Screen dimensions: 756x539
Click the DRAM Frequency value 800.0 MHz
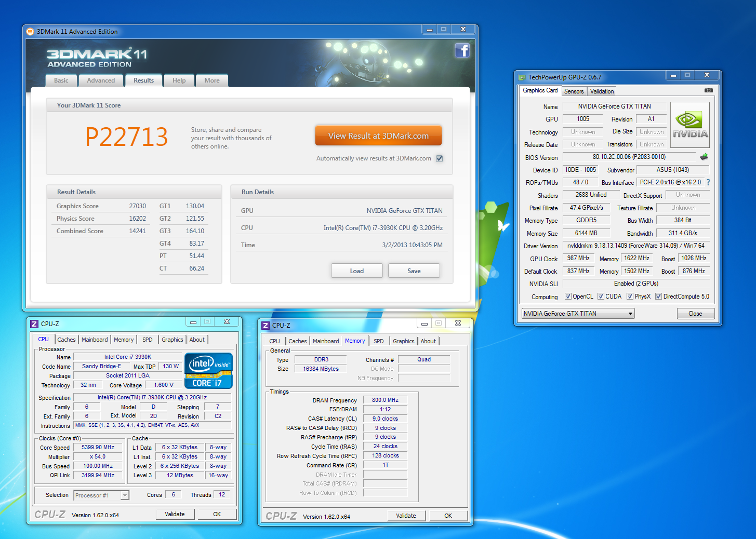pos(386,400)
